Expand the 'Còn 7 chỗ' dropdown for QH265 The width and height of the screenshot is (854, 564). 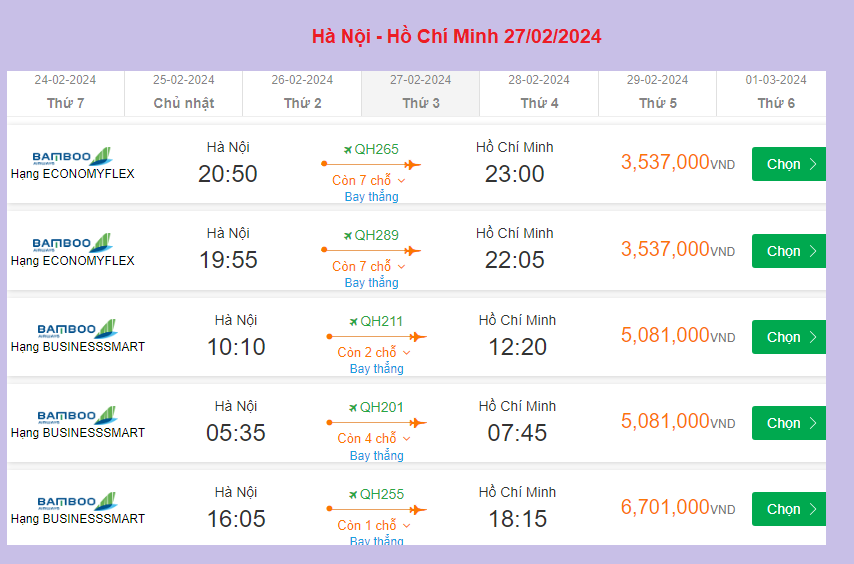(x=401, y=181)
